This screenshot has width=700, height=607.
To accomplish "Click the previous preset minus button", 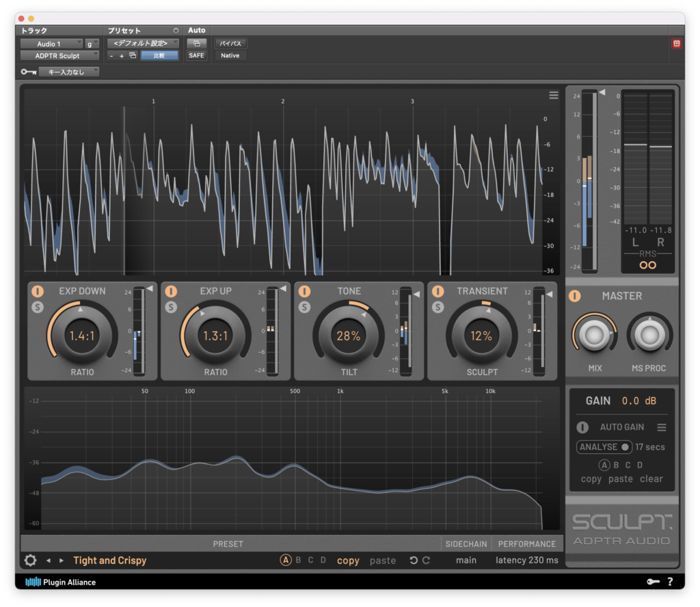I will pyautogui.click(x=111, y=56).
